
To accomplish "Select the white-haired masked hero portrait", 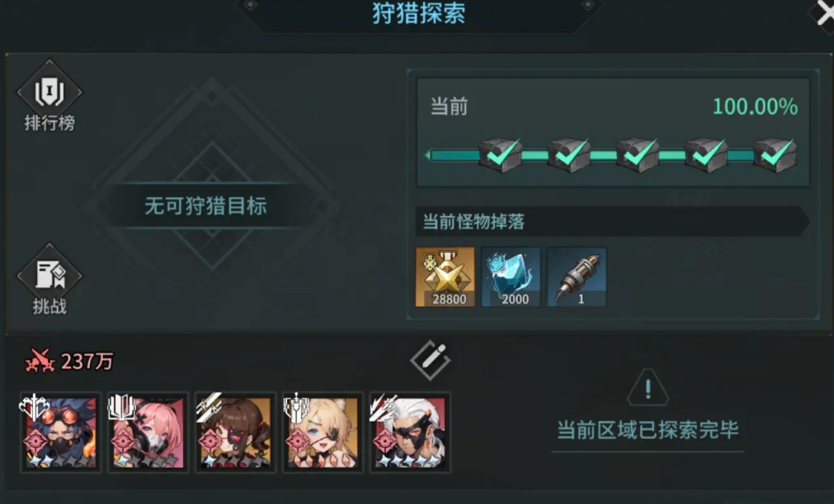I will pos(409,432).
